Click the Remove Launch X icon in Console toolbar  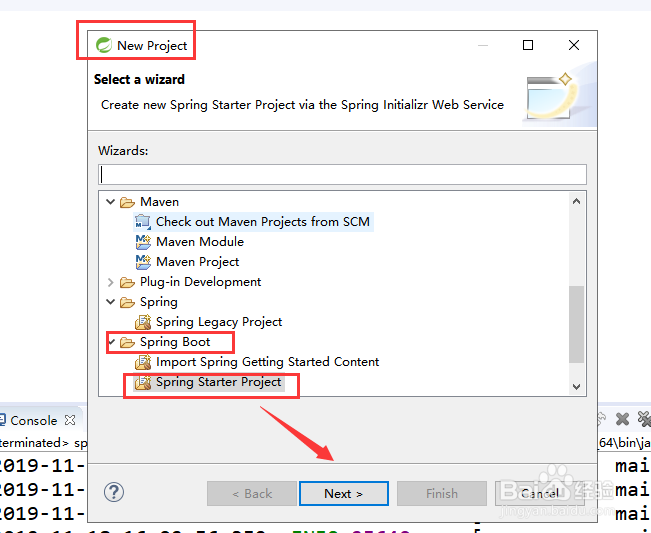click(622, 419)
